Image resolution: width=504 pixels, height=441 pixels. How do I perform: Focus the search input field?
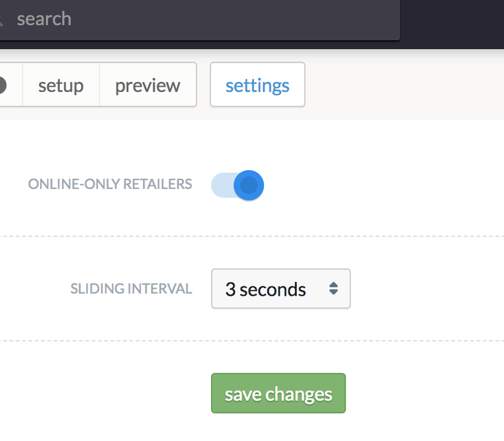(x=200, y=19)
